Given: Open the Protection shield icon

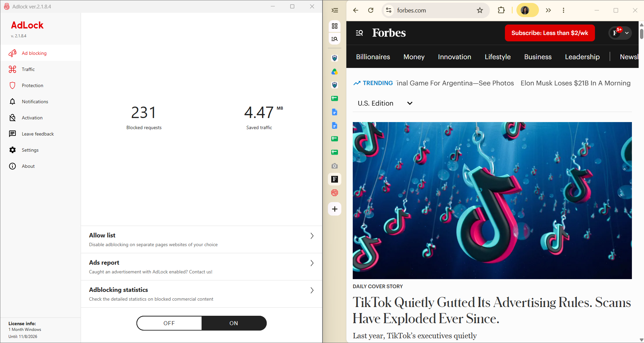Looking at the screenshot, I should 12,85.
